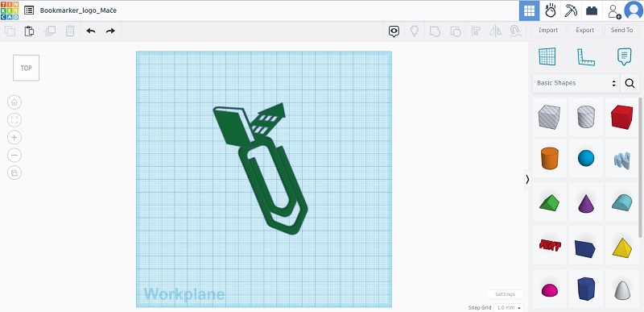
Task: Click the Delete trash icon
Action: point(70,31)
